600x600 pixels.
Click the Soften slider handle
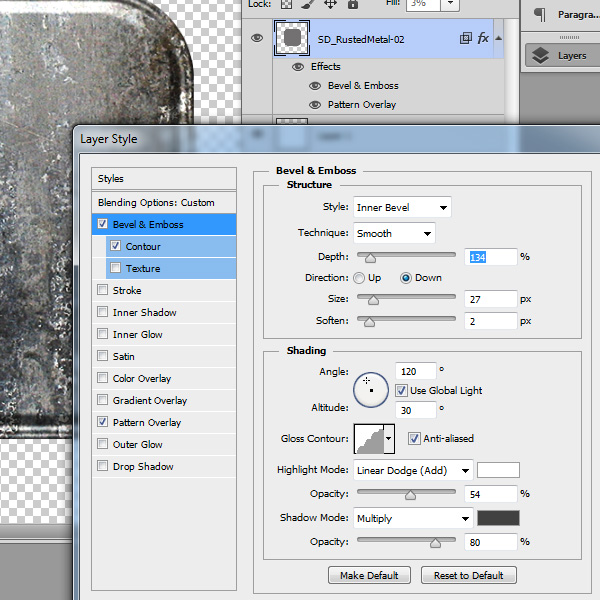[x=369, y=322]
